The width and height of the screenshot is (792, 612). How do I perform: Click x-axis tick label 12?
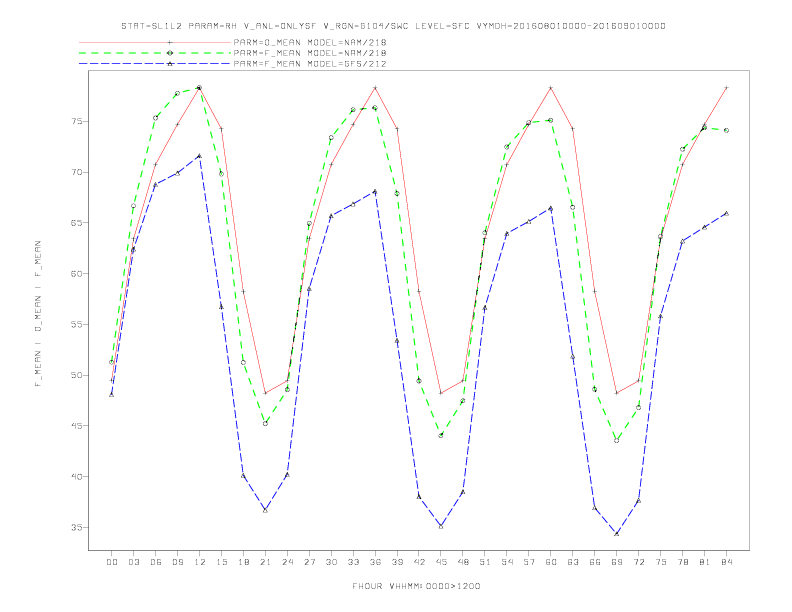pyautogui.click(x=200, y=562)
